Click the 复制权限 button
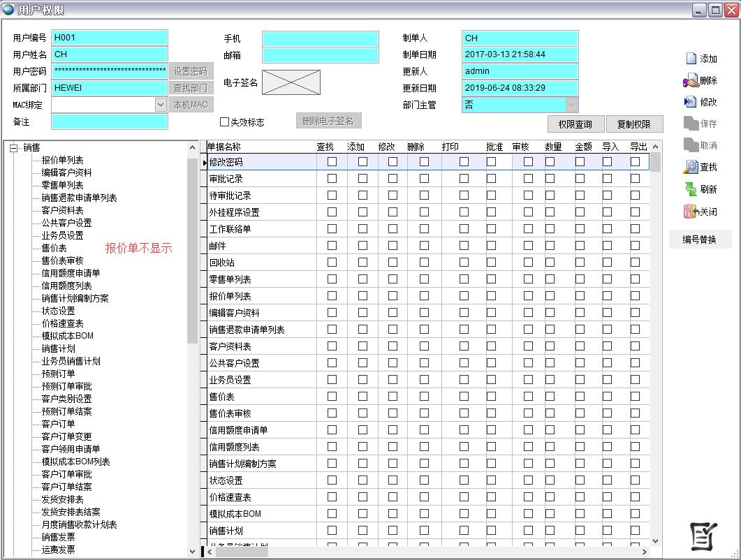This screenshot has height=560, width=741. coord(633,124)
